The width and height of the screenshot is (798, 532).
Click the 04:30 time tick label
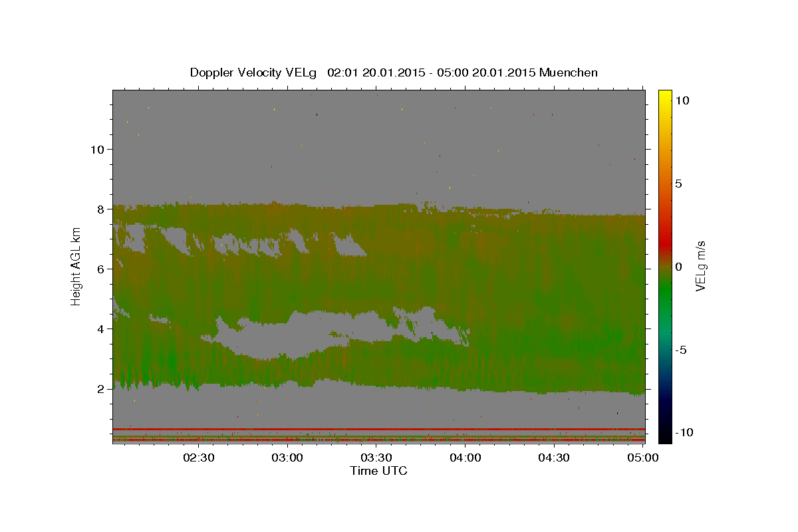[554, 458]
